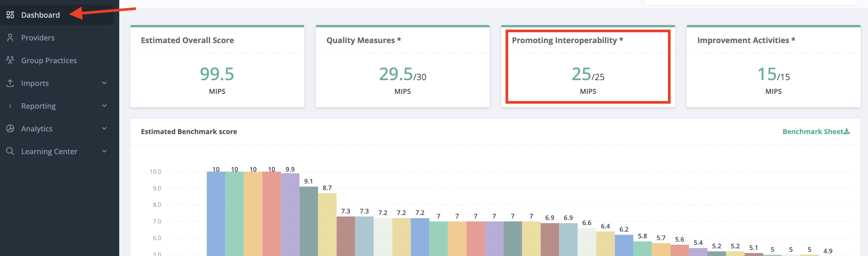
Task: Click the Dashboard grid icon in sidebar
Action: [x=10, y=15]
